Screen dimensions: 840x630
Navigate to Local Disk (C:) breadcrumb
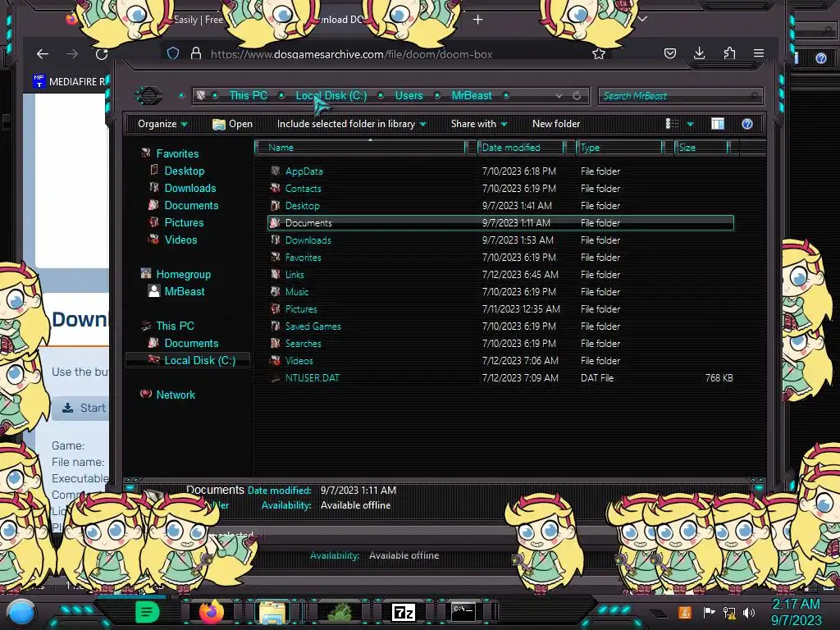pos(331,96)
